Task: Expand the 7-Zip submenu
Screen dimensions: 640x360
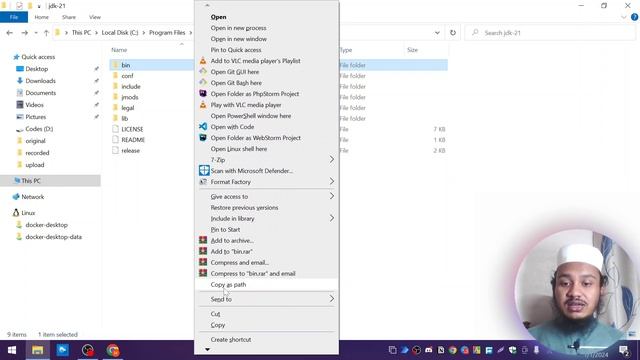Action: (x=331, y=160)
